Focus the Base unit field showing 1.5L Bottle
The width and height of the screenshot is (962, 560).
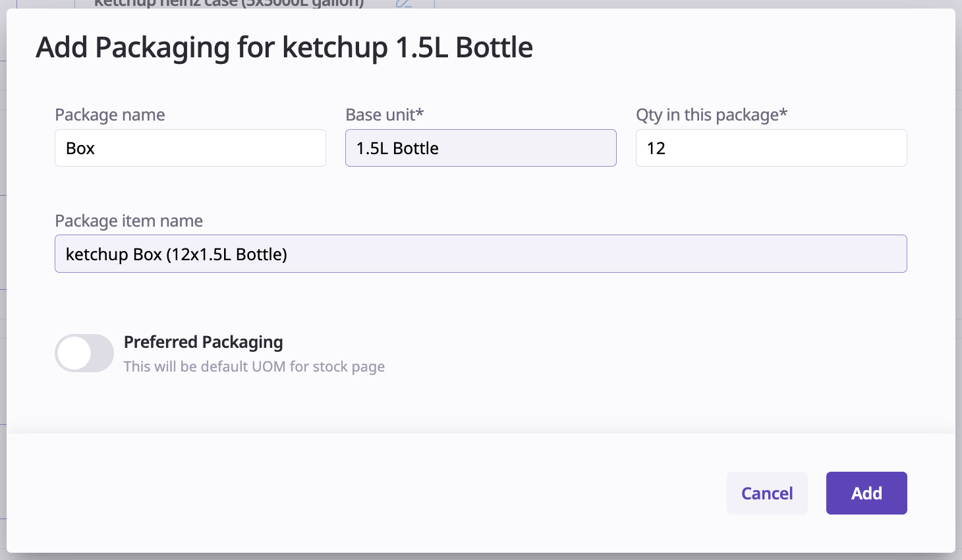tap(480, 148)
